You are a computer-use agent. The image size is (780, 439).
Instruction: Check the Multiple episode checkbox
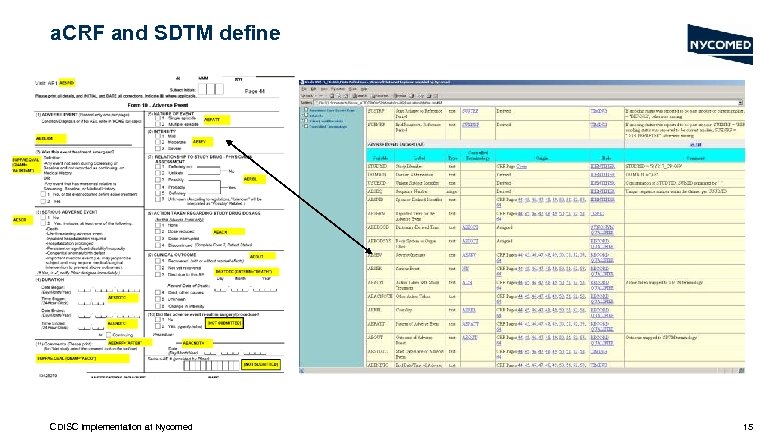(158, 124)
